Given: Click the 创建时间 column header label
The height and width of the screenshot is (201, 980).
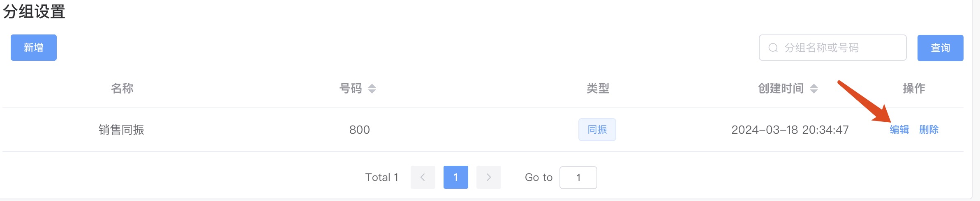Looking at the screenshot, I should (x=781, y=88).
